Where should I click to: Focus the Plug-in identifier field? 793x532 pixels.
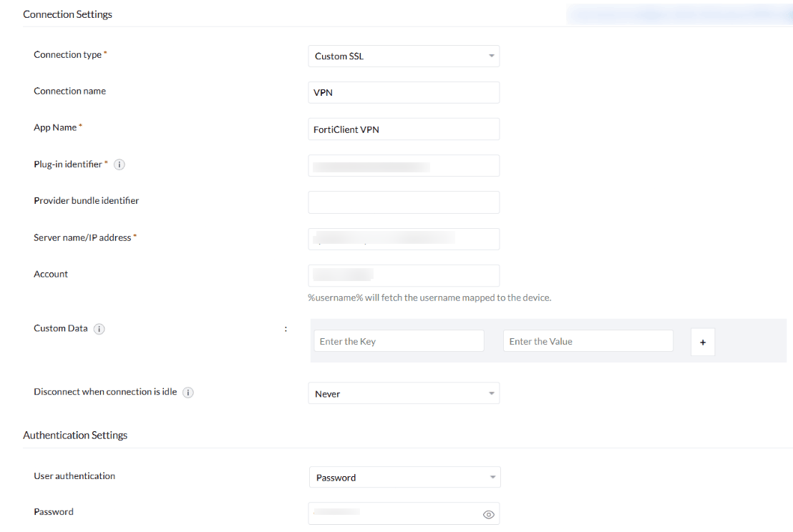tap(404, 166)
